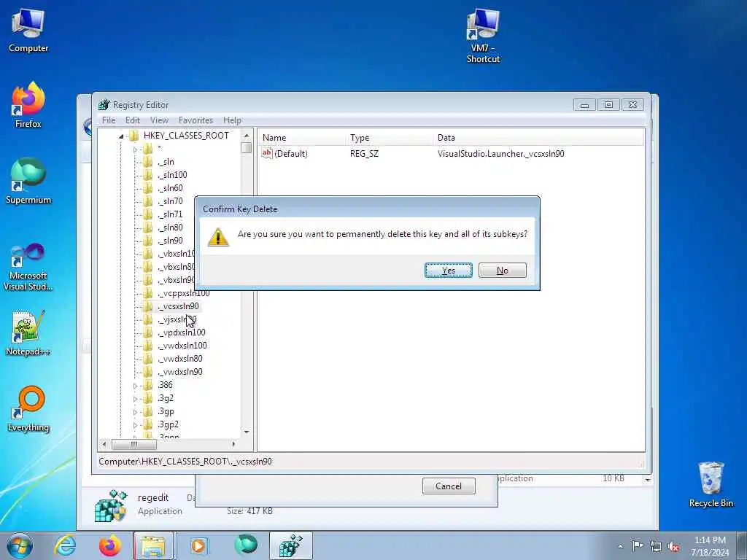The image size is (747, 560).
Task: Click the tree horizontal scrollbar thumb
Action: tap(134, 444)
